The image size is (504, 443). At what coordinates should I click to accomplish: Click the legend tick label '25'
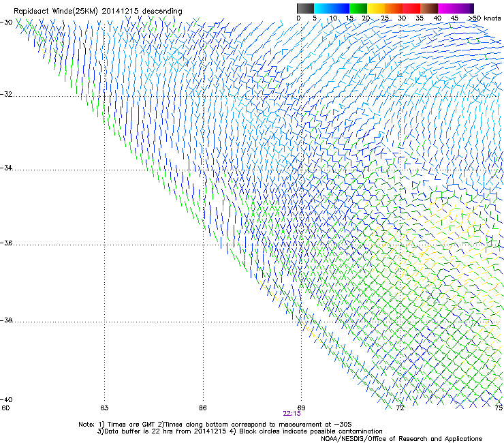pos(385,18)
